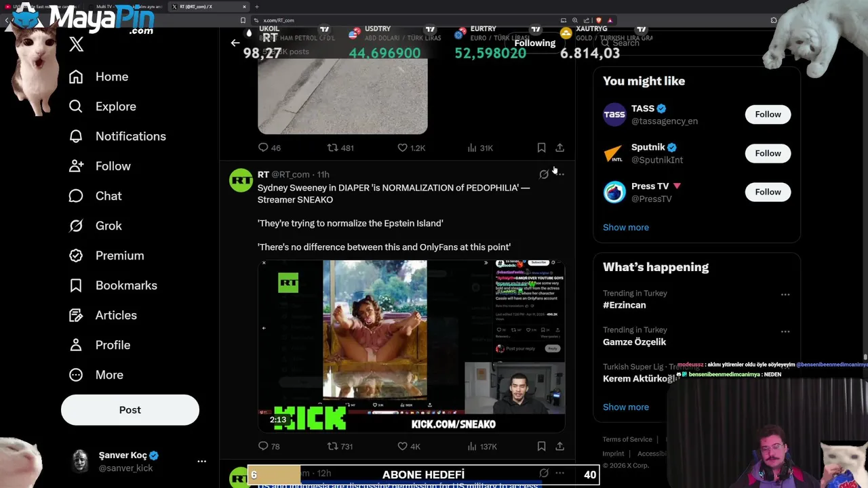Bookmark the post with 137K views
868x488 pixels.
[541, 446]
